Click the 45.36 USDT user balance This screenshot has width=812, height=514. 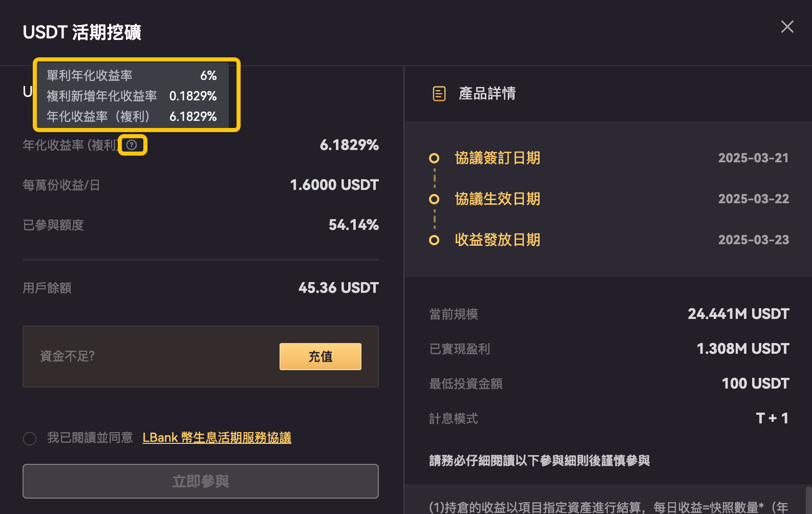[x=338, y=288]
